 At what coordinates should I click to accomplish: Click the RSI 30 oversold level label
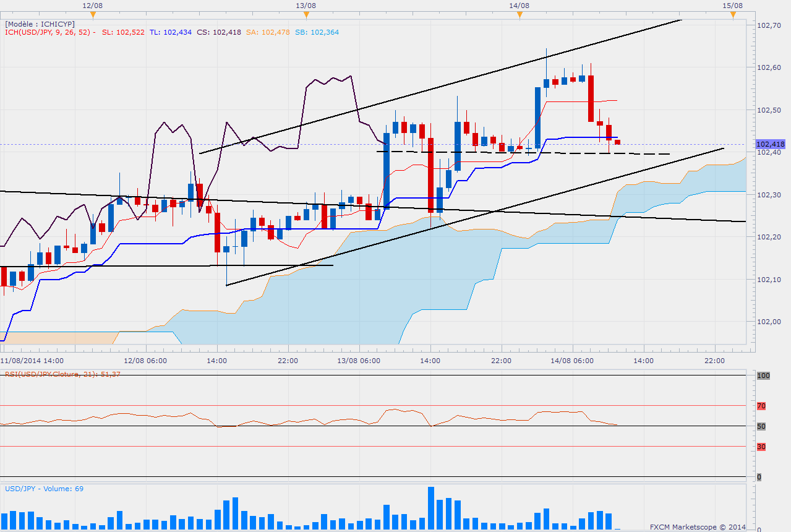pyautogui.click(x=761, y=447)
